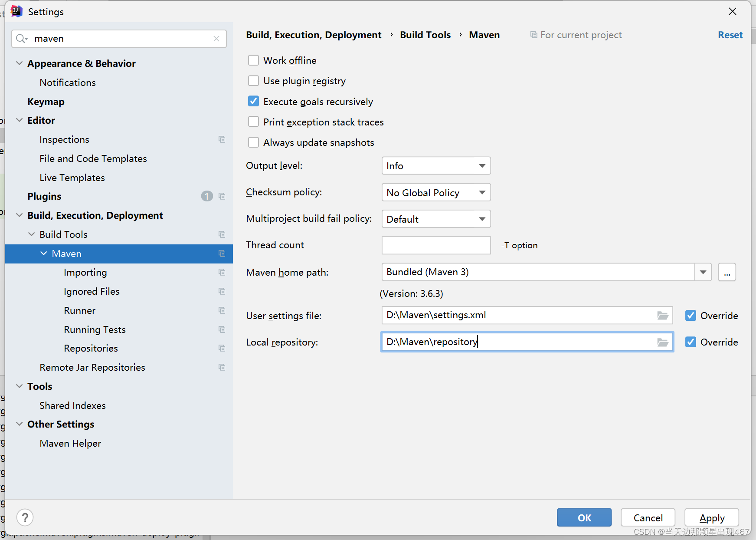756x540 pixels.
Task: Click the settings search box
Action: tap(119, 39)
